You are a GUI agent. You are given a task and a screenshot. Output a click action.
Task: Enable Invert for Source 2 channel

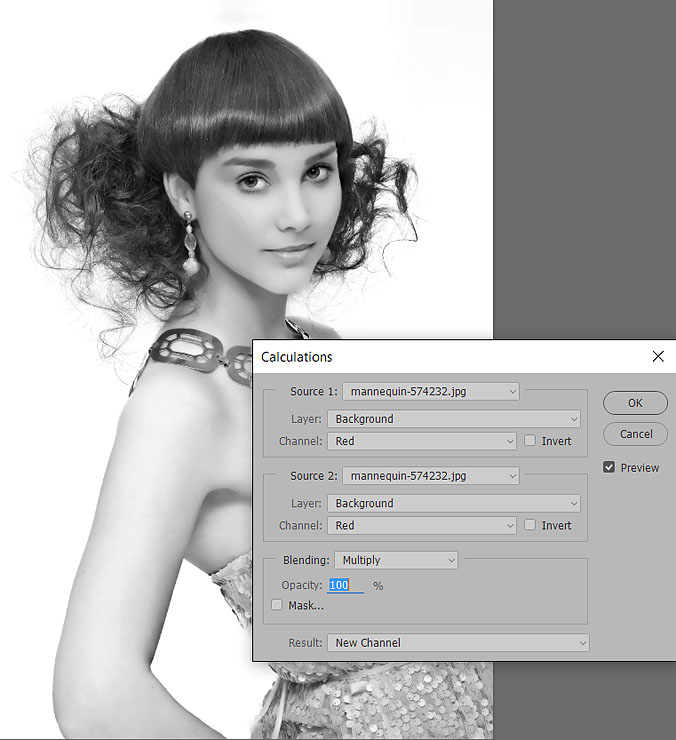(530, 525)
